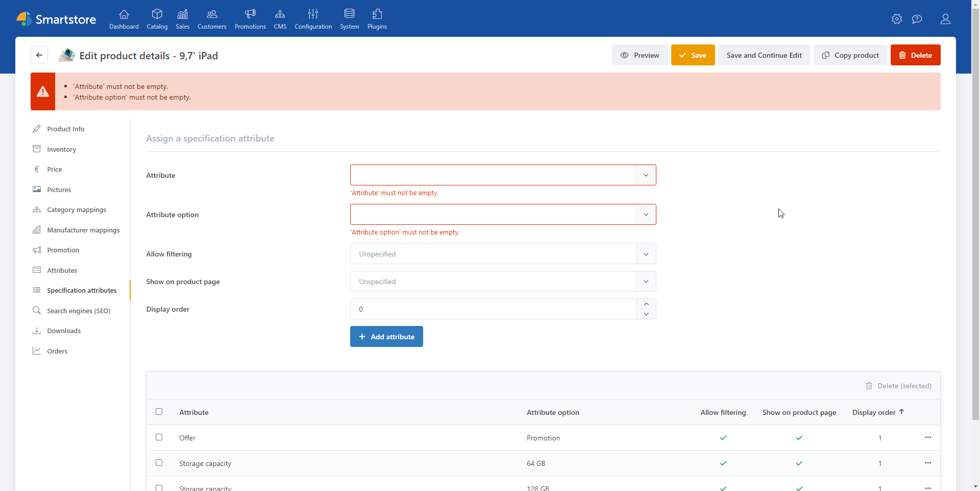This screenshot has width=980, height=491.
Task: Open the ellipsis menu on the Offer row
Action: 928,437
